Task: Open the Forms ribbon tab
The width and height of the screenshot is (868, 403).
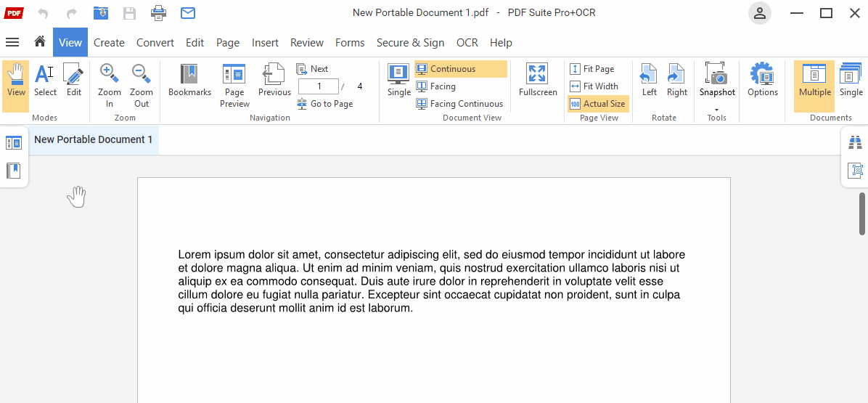Action: pos(350,43)
